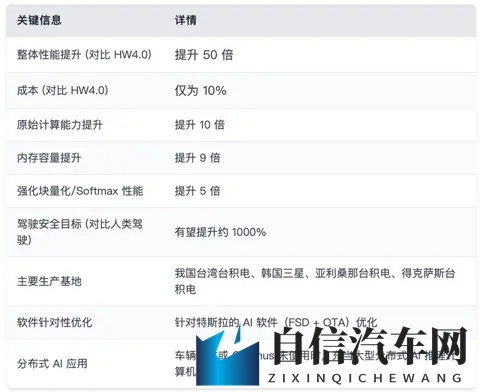Click the cell '驾驶安全目标 (对比人类驾驶)'
480x392 pixels.
tap(80, 232)
